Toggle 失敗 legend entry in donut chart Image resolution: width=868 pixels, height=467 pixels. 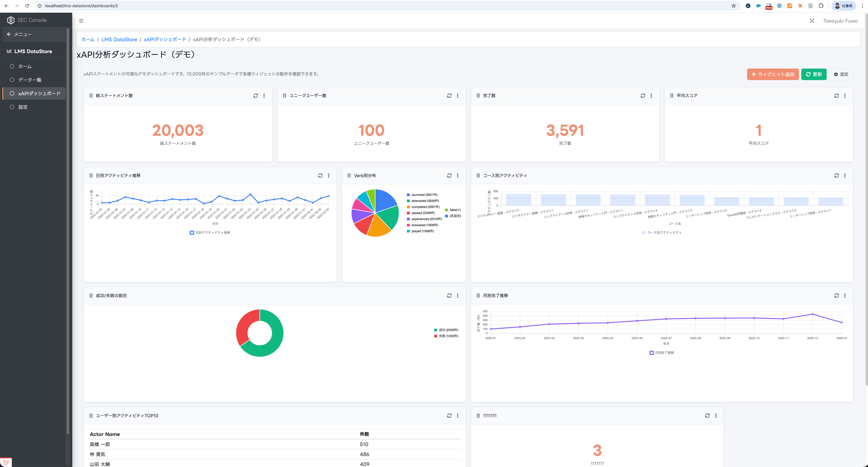[x=448, y=336]
